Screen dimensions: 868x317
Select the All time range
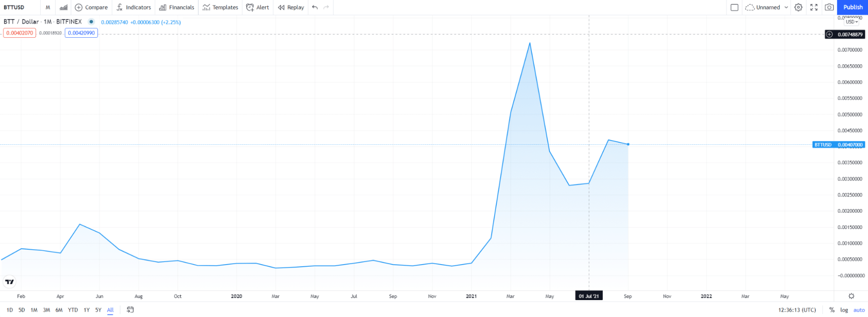(x=110, y=310)
